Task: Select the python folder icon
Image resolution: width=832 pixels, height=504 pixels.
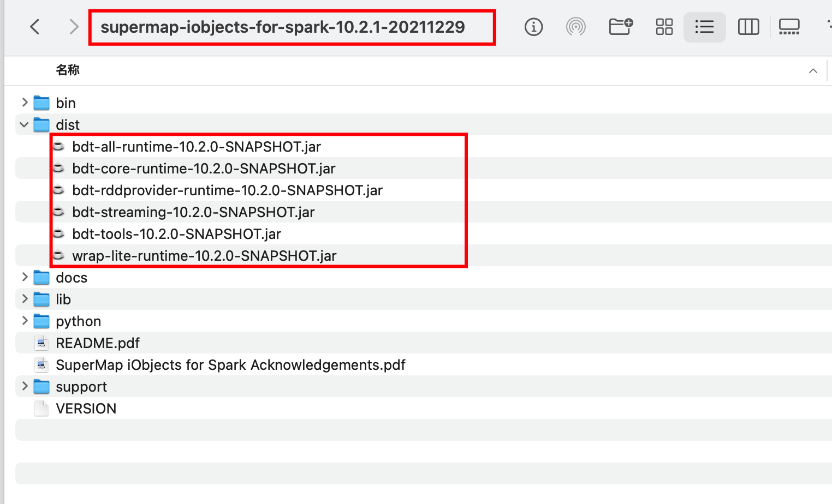Action: [41, 321]
